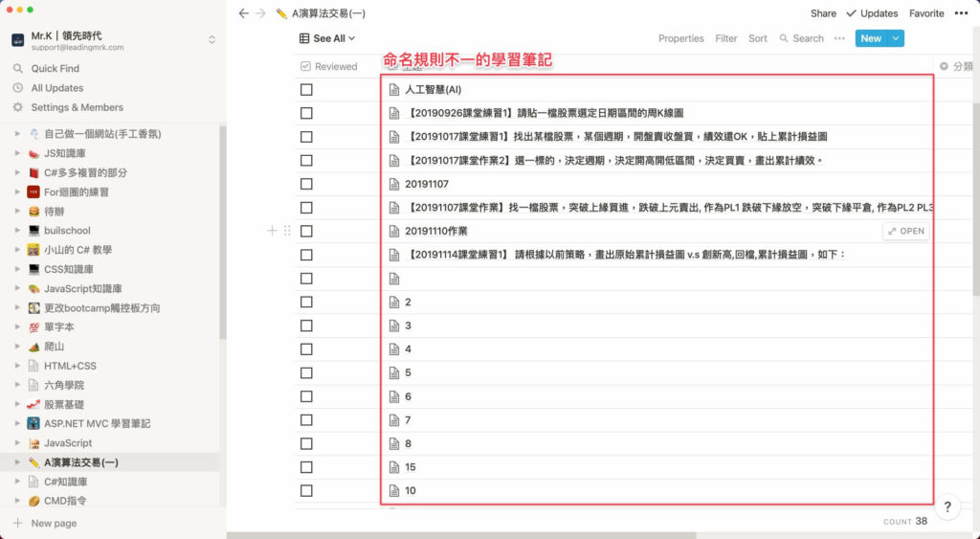Check the Reviewed box for 20191110作業
This screenshot has width=980, height=539.
tap(306, 231)
